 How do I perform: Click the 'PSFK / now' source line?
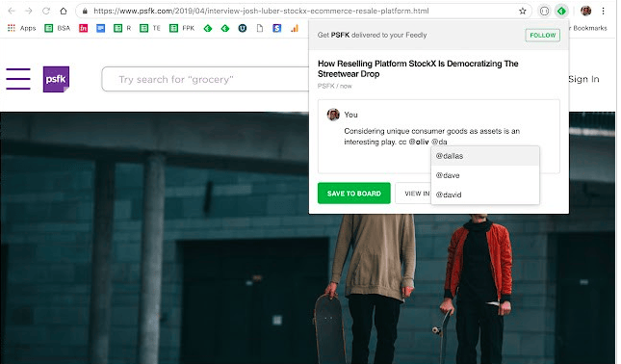point(335,86)
